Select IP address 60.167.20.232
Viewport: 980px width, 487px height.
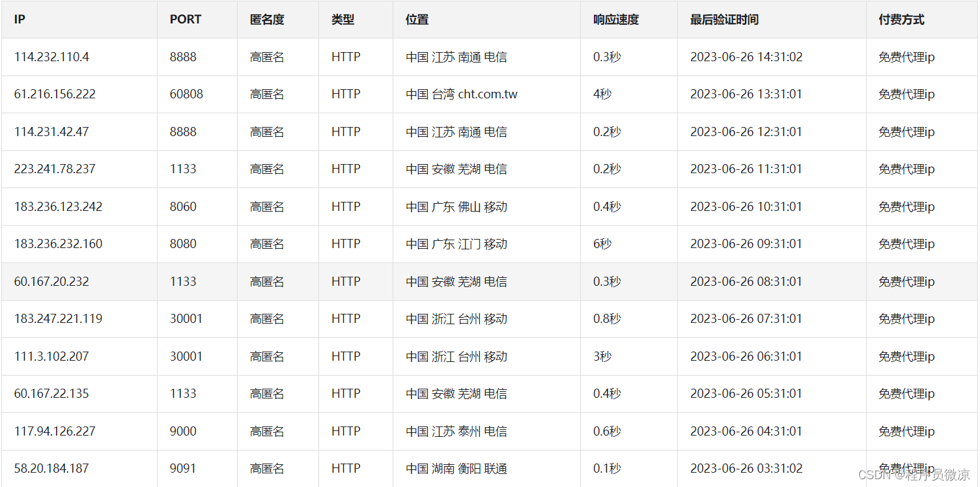point(51,281)
